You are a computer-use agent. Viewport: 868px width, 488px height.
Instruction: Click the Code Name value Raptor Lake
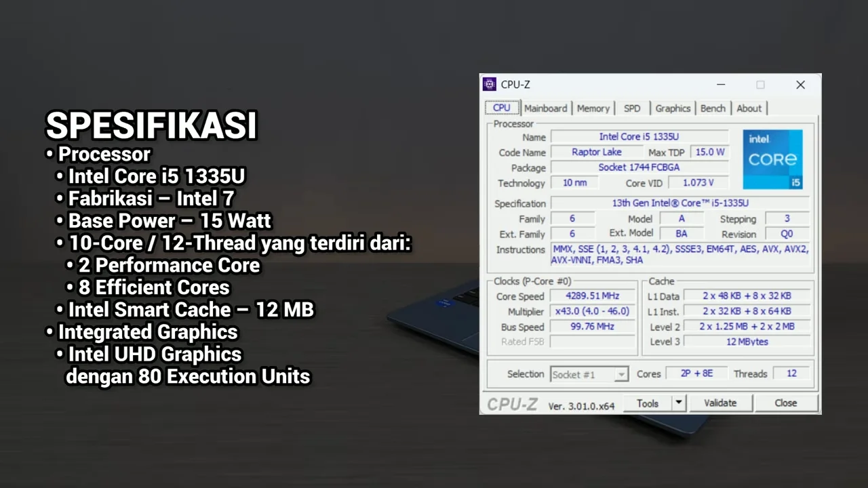597,152
